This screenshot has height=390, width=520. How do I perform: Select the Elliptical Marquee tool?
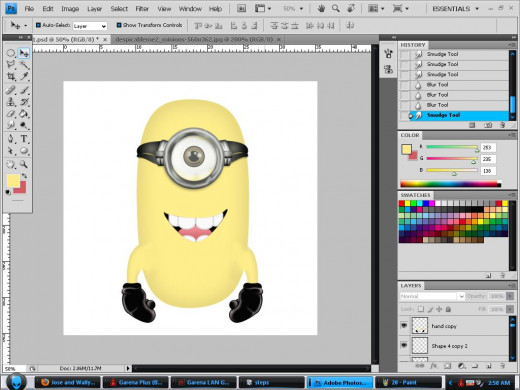11,53
